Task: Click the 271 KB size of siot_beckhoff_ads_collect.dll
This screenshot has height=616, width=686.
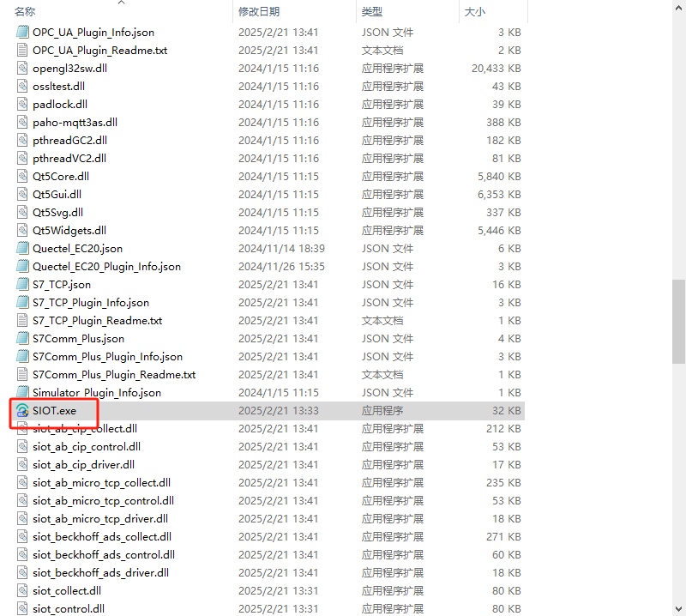Action: point(503,536)
